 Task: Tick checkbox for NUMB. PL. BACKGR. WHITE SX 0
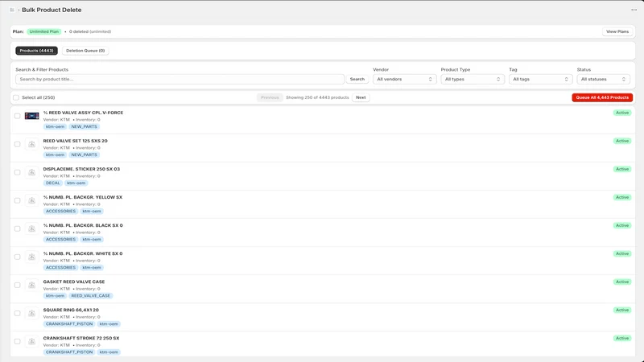coord(17,257)
